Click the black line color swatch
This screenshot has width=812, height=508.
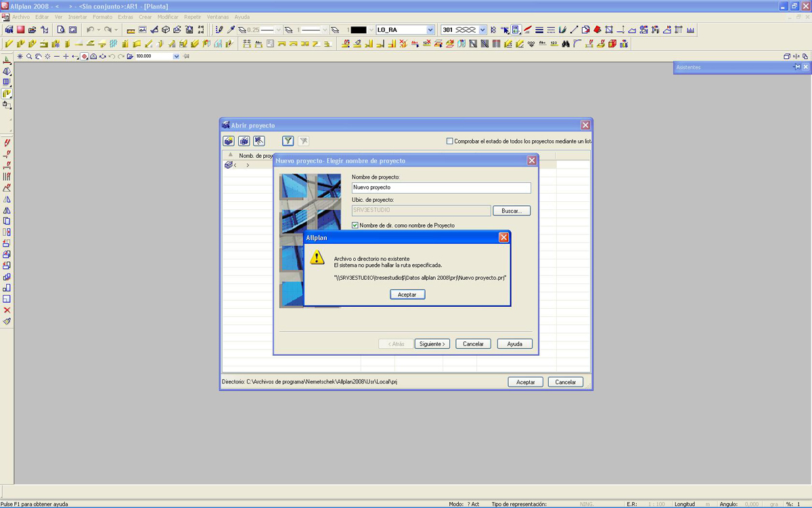pos(358,30)
